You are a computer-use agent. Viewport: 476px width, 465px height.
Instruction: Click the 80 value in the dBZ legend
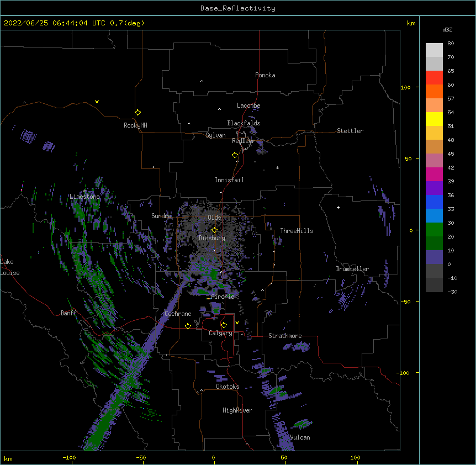pos(451,44)
